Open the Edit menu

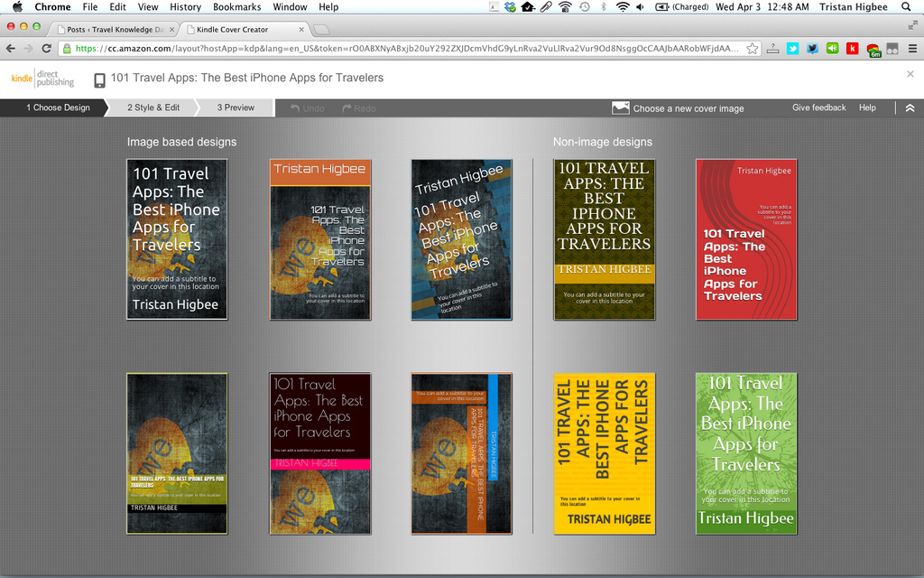(118, 7)
